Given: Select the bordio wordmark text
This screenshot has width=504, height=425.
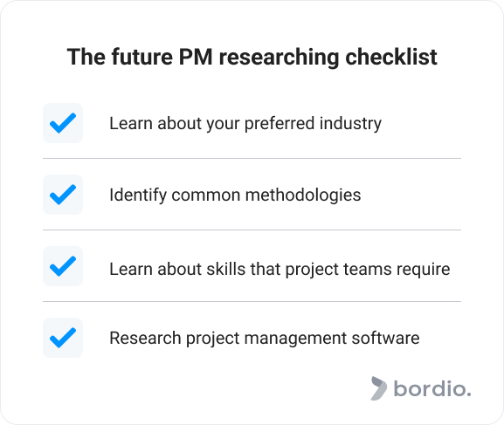Looking at the screenshot, I should (432, 388).
